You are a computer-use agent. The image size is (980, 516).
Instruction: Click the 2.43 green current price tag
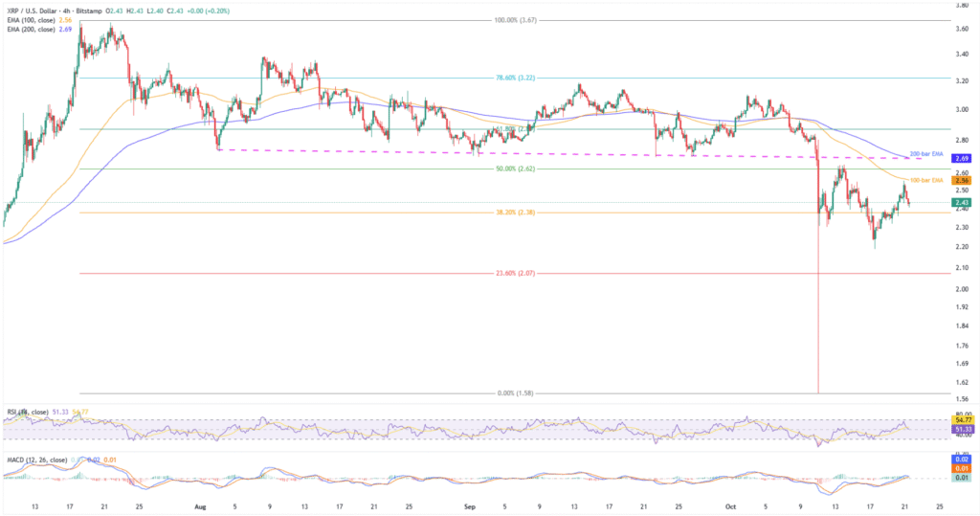click(x=962, y=202)
